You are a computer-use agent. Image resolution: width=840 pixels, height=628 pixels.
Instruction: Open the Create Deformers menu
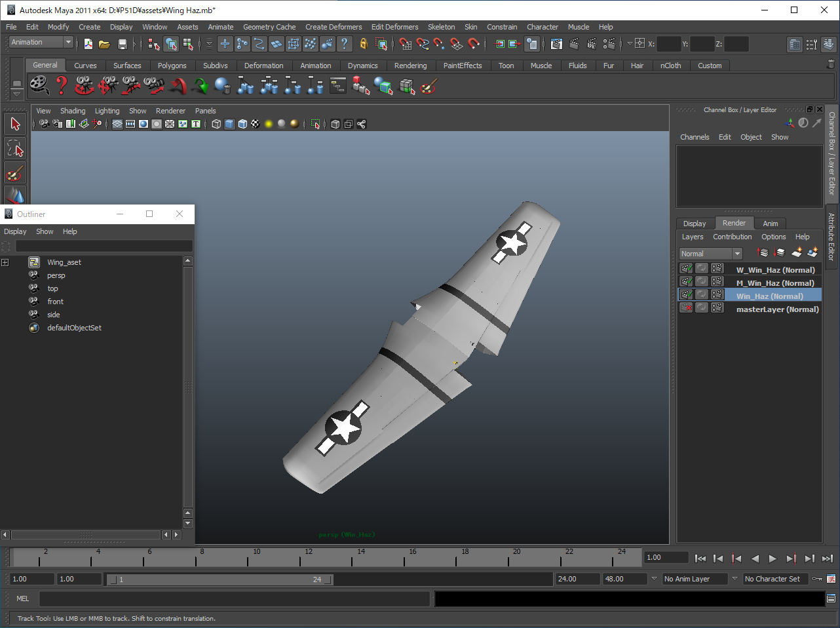tap(334, 27)
